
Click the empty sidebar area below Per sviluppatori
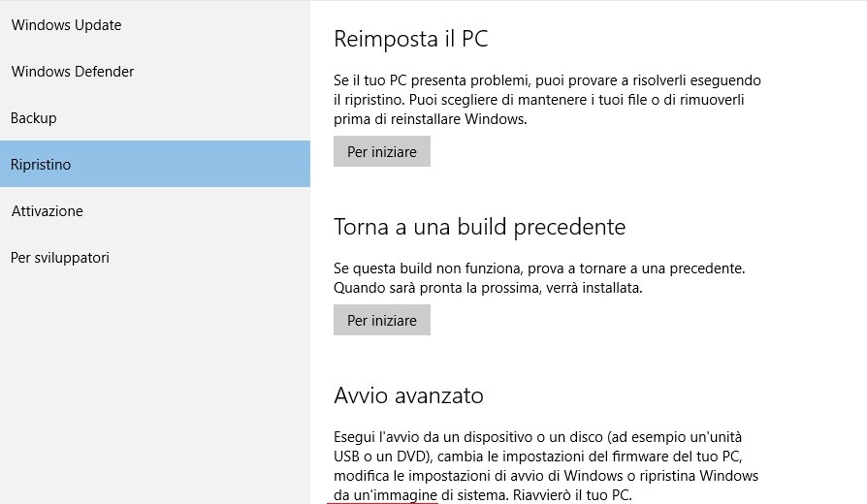click(x=155, y=388)
